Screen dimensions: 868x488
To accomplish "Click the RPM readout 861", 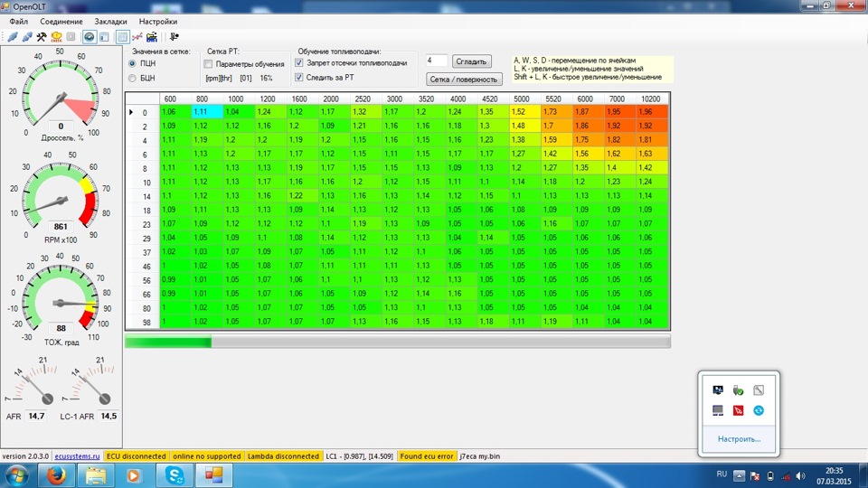I will 61,226.
